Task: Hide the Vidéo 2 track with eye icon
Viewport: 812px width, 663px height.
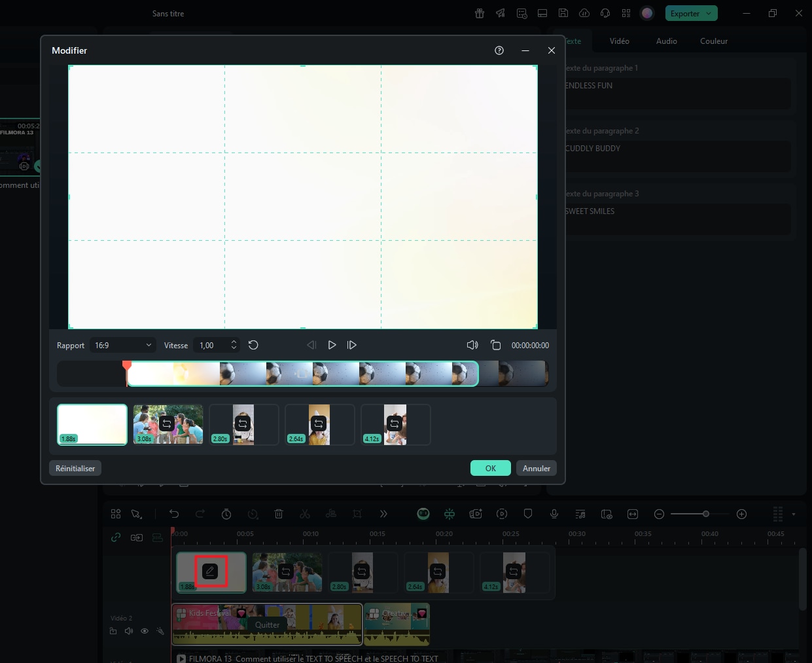Action: (x=145, y=631)
